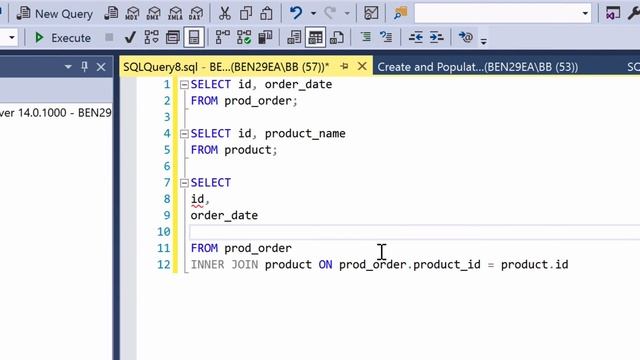Paste from clipboard with Paste icon

tap(267, 13)
